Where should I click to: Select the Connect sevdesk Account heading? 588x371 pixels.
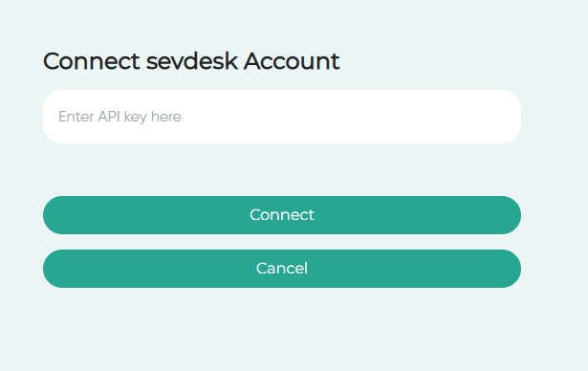(191, 61)
